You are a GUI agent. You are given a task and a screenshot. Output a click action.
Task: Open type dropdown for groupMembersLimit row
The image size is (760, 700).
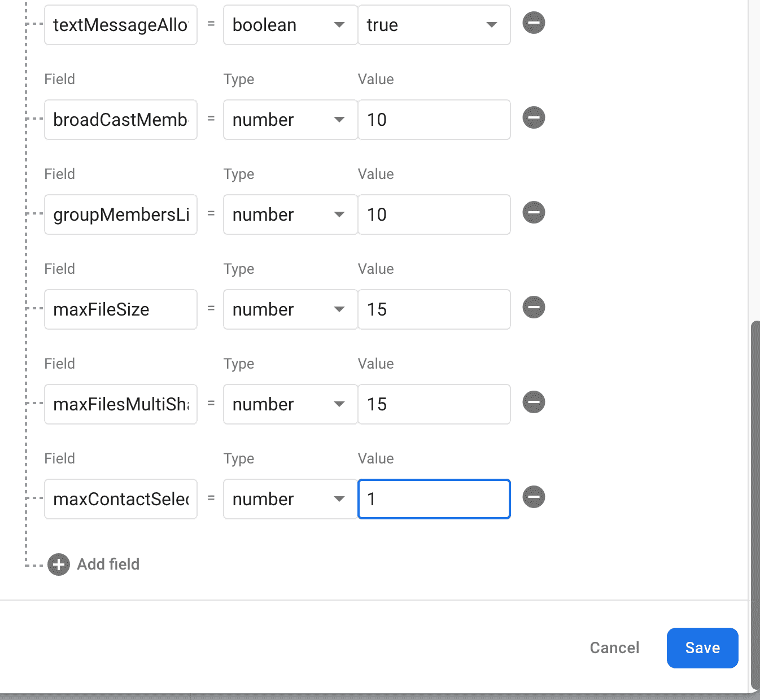290,215
